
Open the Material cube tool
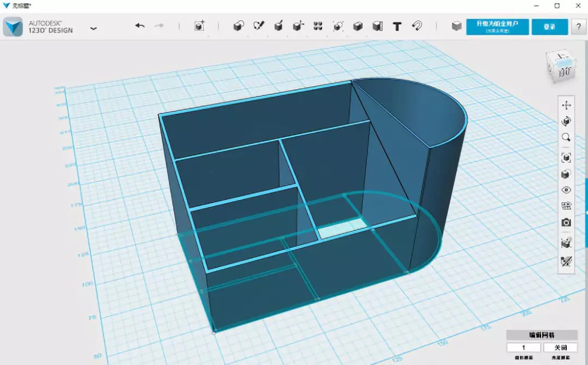click(456, 26)
